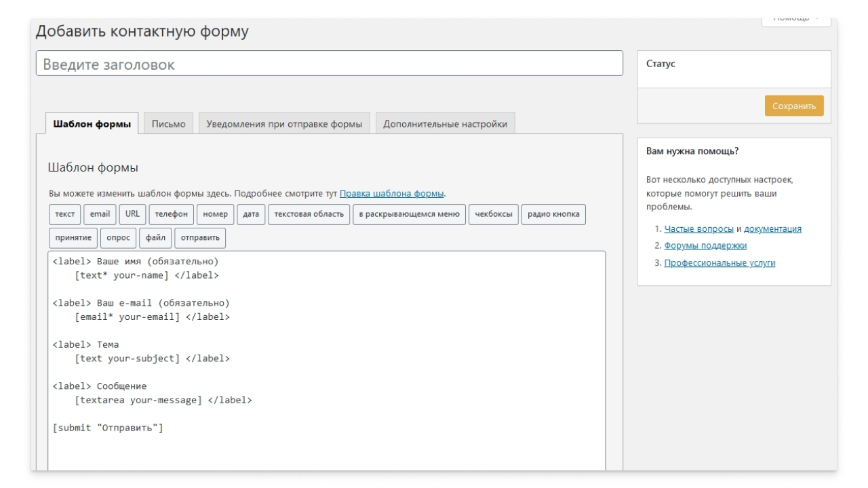Add an 'опрос' quiz tag
The image size is (868, 488).
[x=118, y=238]
